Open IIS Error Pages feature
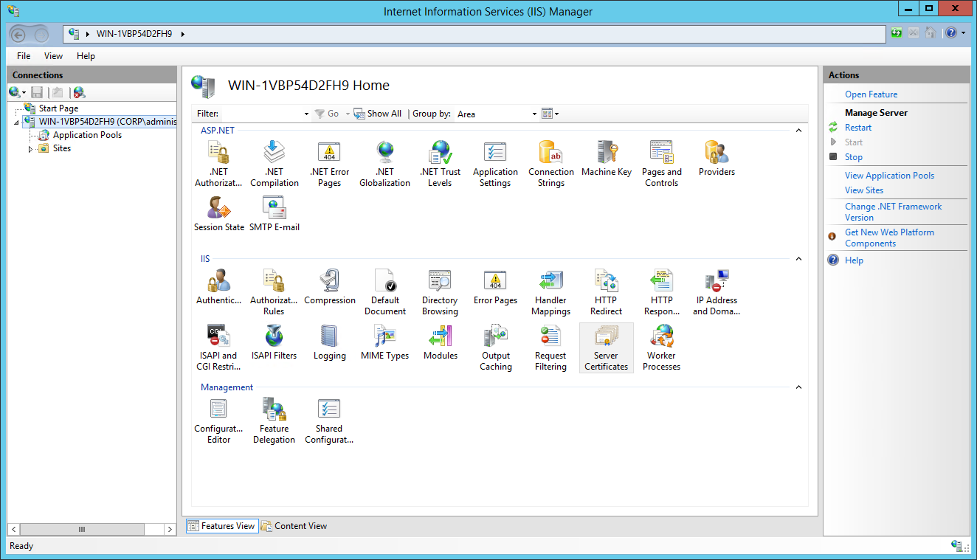The width and height of the screenshot is (977, 560). tap(495, 287)
